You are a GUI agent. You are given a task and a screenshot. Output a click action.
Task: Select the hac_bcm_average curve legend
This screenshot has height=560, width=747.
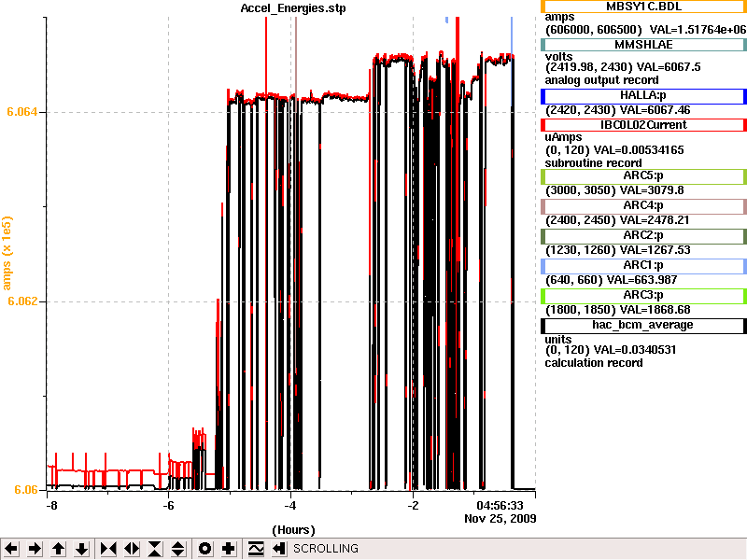click(x=643, y=325)
